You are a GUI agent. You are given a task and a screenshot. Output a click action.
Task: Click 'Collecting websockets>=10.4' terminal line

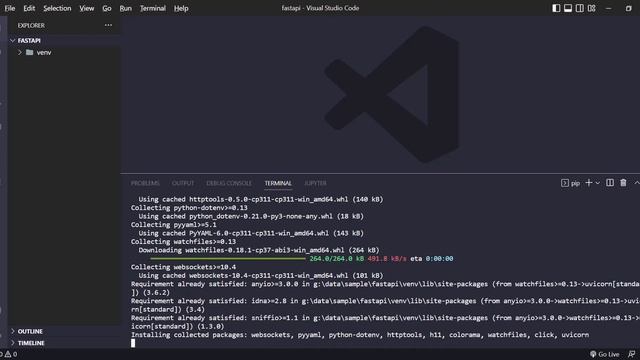(183, 267)
